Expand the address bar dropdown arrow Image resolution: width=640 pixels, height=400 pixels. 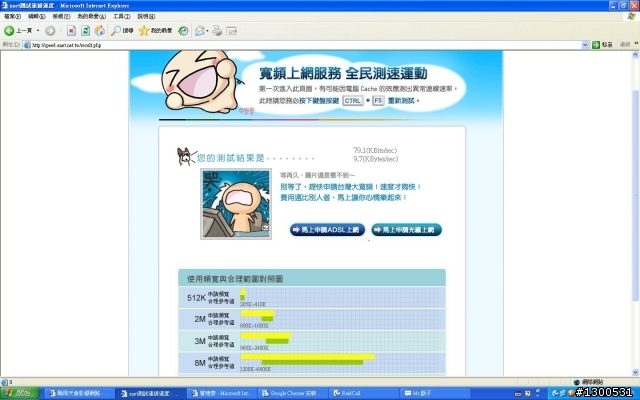coord(585,45)
